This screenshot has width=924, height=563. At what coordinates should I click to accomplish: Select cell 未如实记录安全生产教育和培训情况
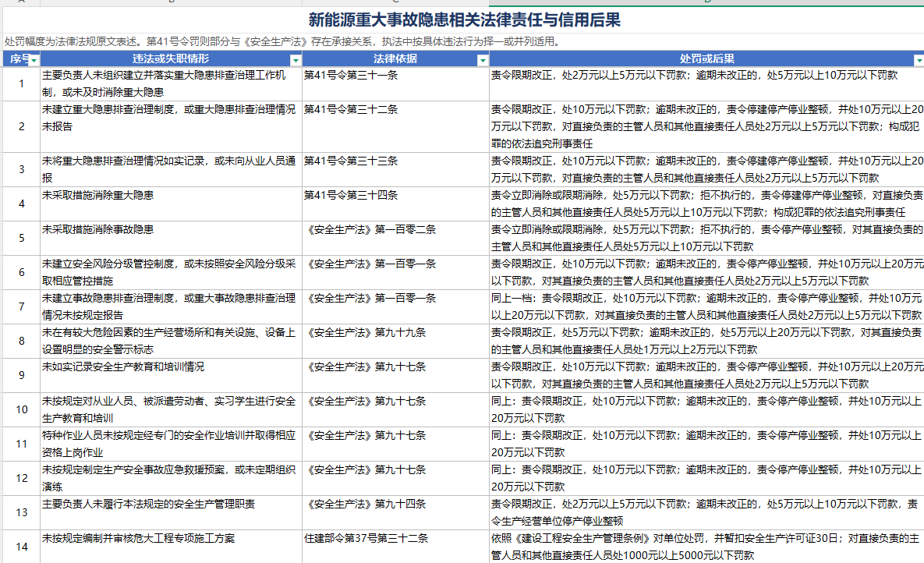pos(171,376)
